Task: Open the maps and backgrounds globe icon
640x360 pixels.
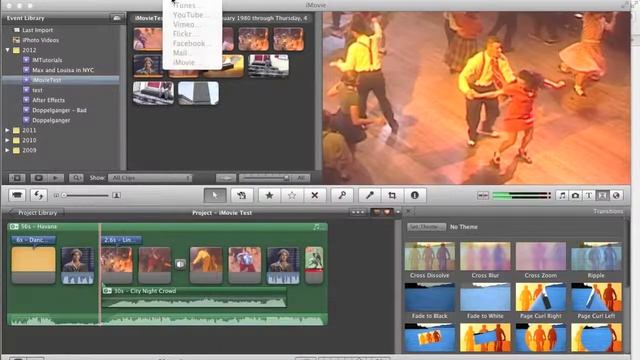Action: point(616,196)
